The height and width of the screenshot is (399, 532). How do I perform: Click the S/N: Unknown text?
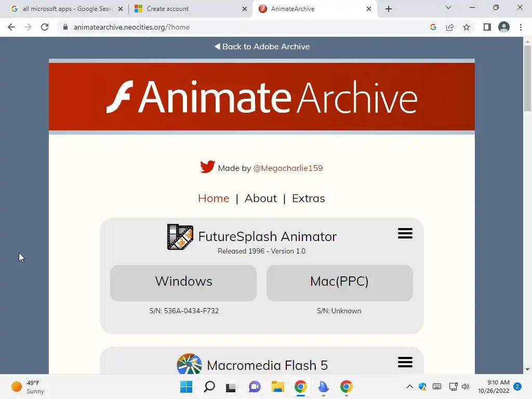click(339, 311)
